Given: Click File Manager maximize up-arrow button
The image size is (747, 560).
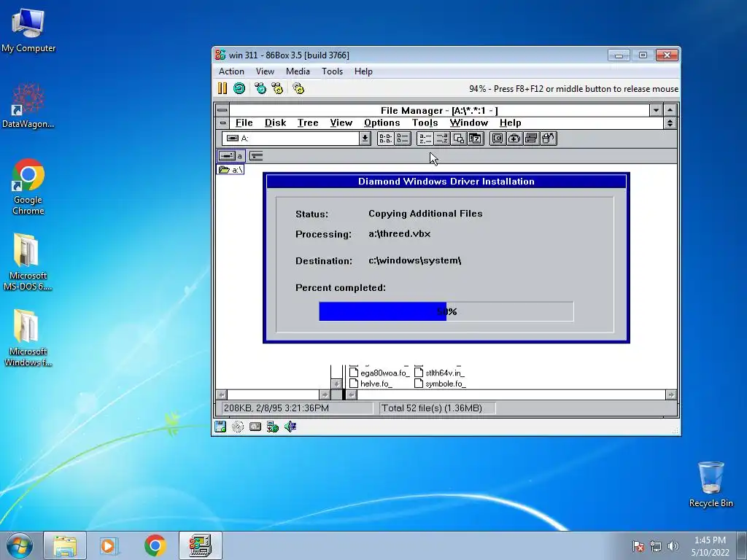Looking at the screenshot, I should 670,110.
